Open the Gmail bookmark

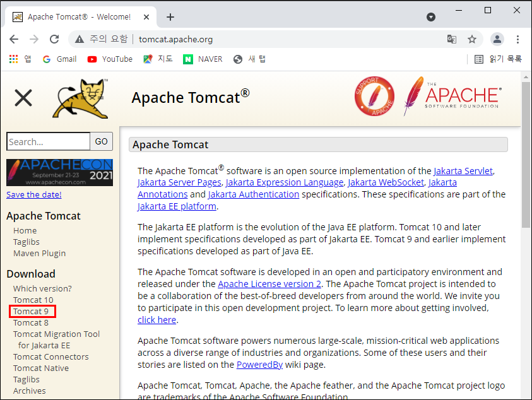pos(59,59)
